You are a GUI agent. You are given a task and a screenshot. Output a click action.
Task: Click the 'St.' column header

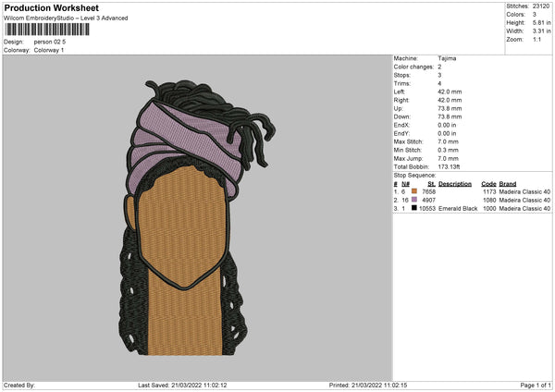click(x=431, y=184)
